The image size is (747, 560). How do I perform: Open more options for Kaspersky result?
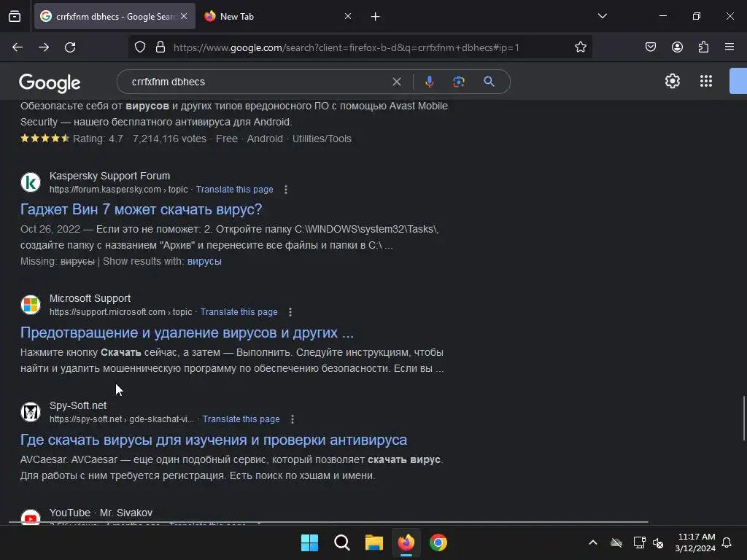[286, 190]
